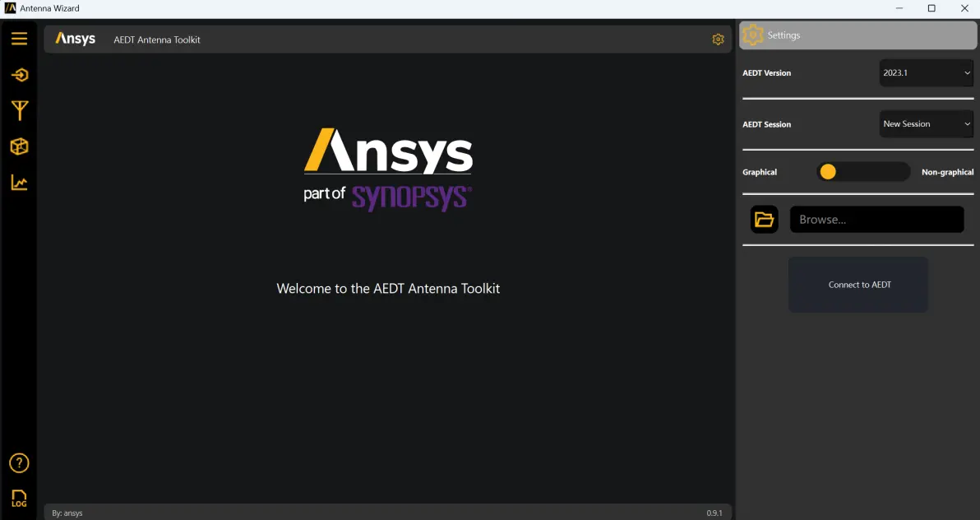Click the Graphical label
The image size is (980, 520).
(x=760, y=172)
